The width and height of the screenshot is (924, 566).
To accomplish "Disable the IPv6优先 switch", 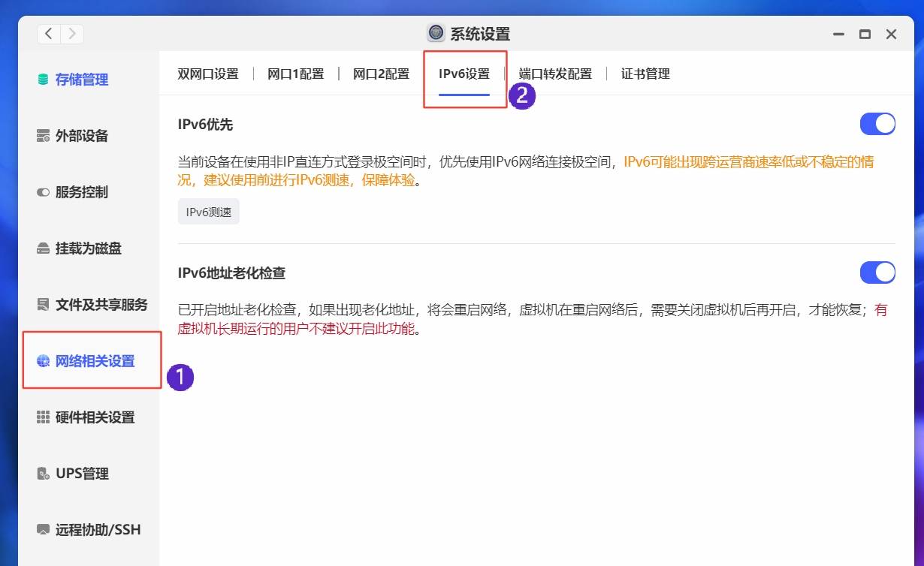I will pyautogui.click(x=877, y=123).
